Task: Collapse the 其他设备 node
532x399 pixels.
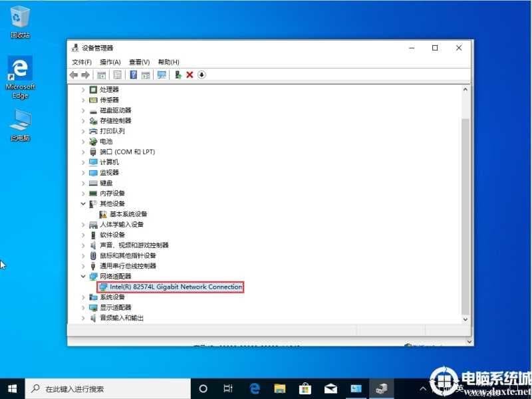Action: pyautogui.click(x=83, y=203)
